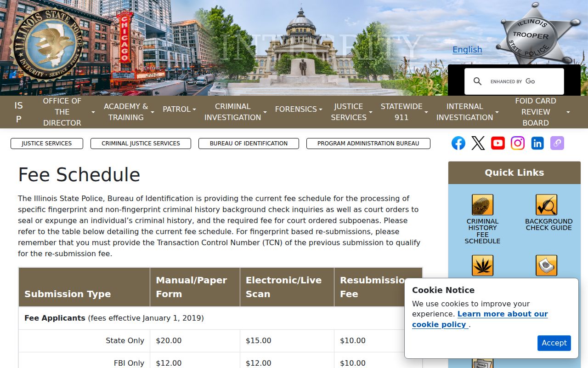
Task: Click the English language link
Action: [x=467, y=50]
